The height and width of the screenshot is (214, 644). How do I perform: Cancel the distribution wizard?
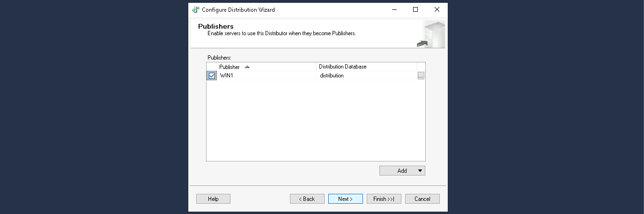tap(422, 199)
